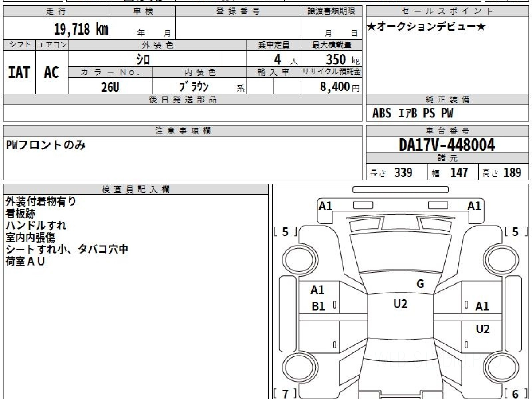Click the AC air conditioner value
Viewport: 532px width, 399px height.
click(x=51, y=73)
